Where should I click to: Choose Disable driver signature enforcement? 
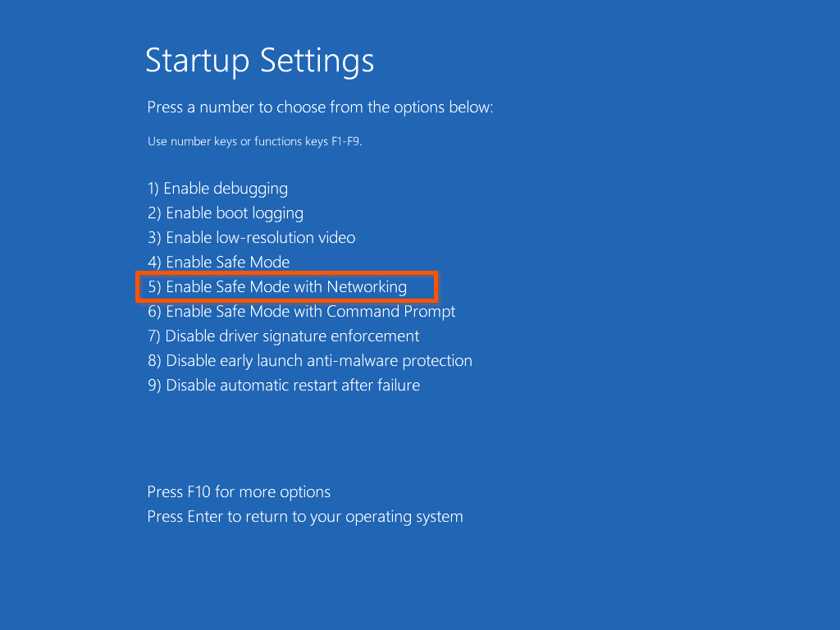click(283, 336)
